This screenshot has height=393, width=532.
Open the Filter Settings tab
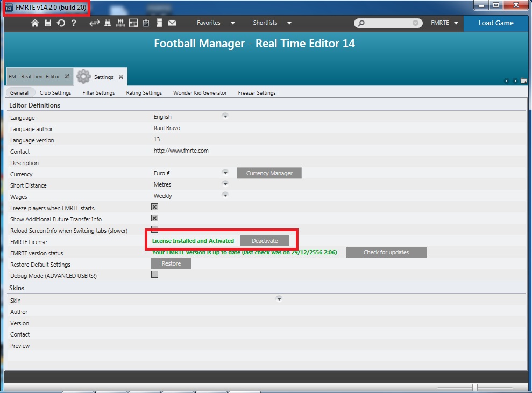pyautogui.click(x=98, y=92)
